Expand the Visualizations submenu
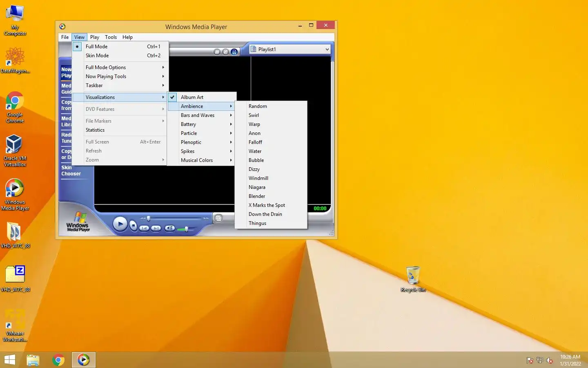 [x=119, y=97]
